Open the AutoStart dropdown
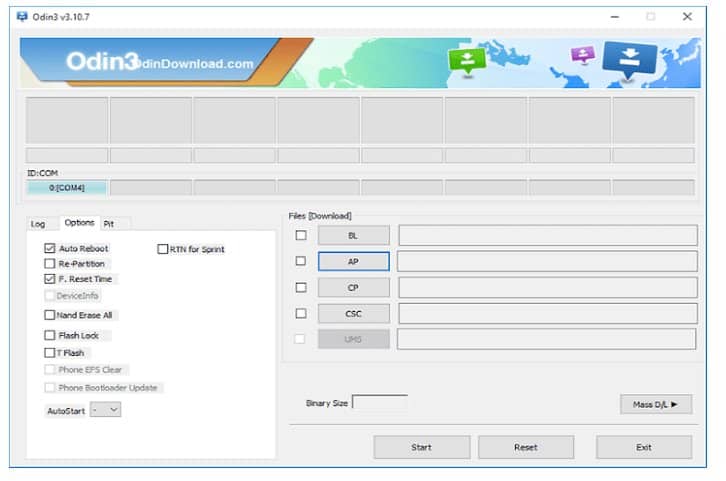Image resolution: width=726 pixels, height=481 pixels. coord(106,410)
